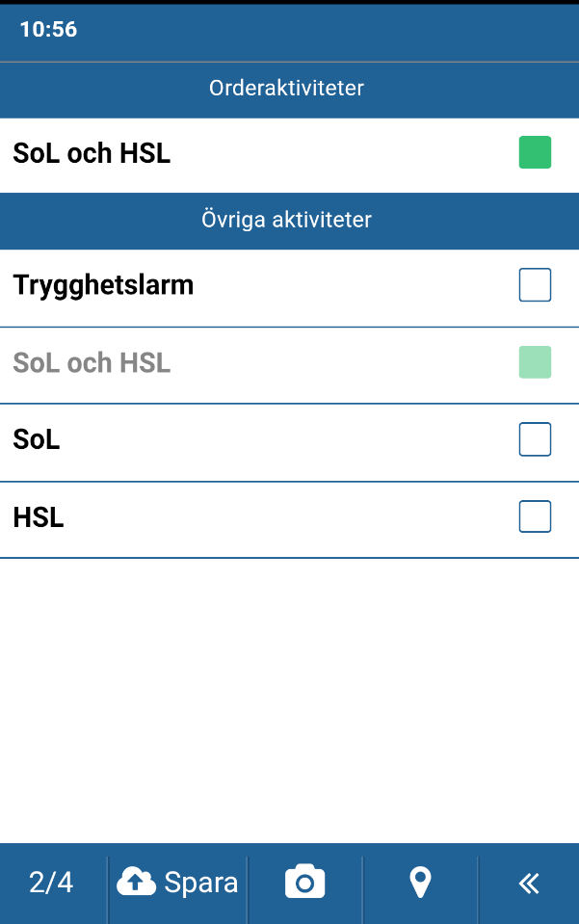Enable the Trygghetslarm checkbox
This screenshot has width=579, height=924.
click(x=535, y=284)
